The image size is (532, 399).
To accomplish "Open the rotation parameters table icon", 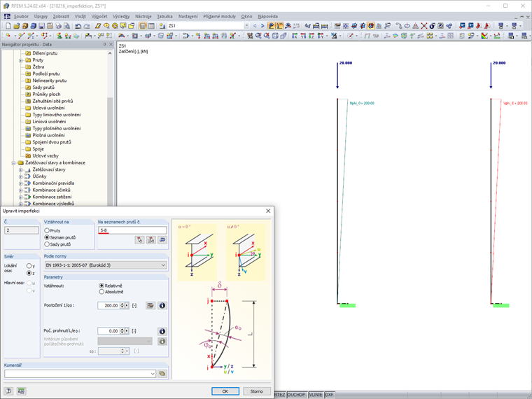I will (x=150, y=305).
